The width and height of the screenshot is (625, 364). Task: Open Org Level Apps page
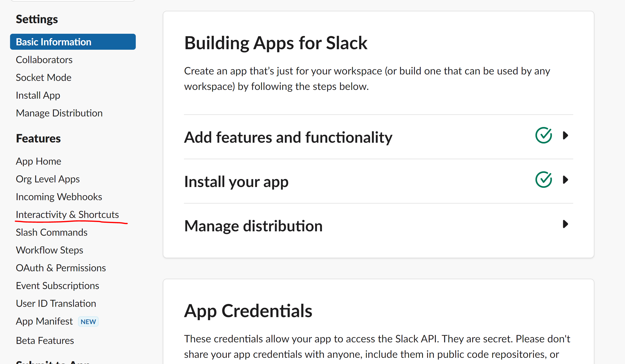(48, 179)
